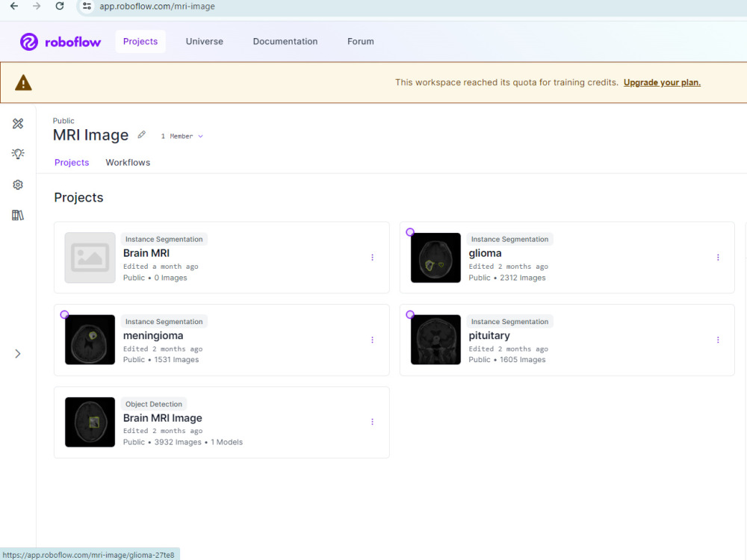Viewport: 747px width, 560px height.
Task: Click the Brain MRI placeholder thumbnail
Action: [90, 258]
